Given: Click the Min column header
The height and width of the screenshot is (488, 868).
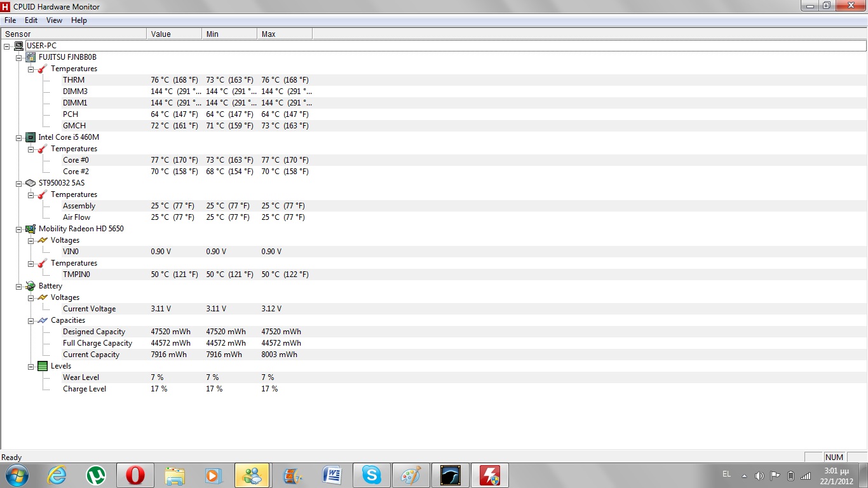Looking at the screenshot, I should pyautogui.click(x=229, y=34).
